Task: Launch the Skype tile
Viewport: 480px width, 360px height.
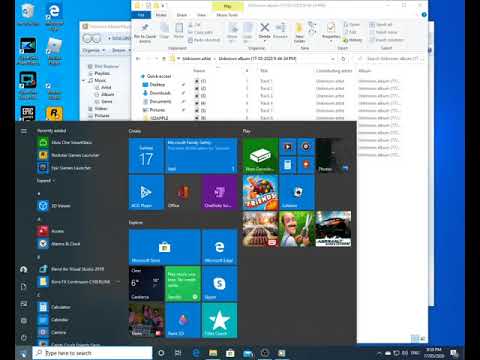Action: 219,284
